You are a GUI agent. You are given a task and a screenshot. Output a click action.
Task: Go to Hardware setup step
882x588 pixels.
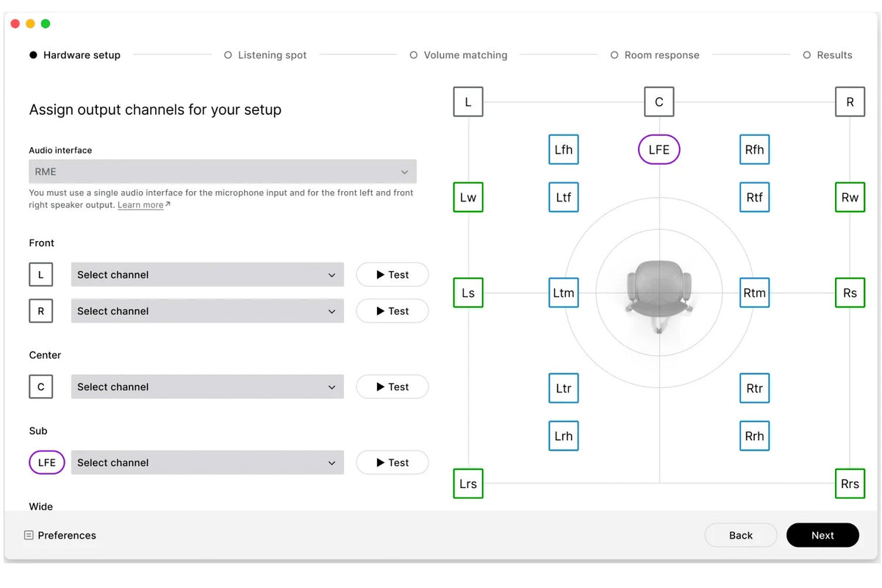pyautogui.click(x=75, y=55)
